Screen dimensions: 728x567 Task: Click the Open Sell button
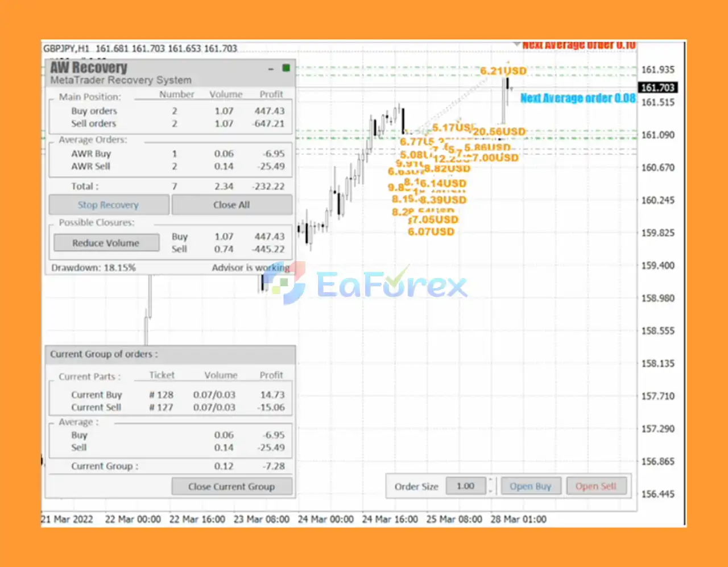[595, 486]
